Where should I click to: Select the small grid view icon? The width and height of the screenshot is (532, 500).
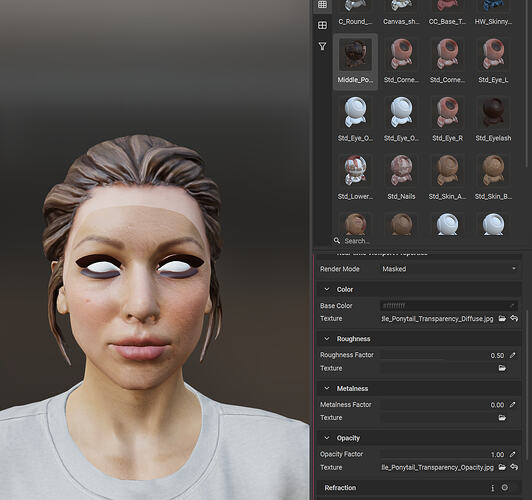click(322, 4)
